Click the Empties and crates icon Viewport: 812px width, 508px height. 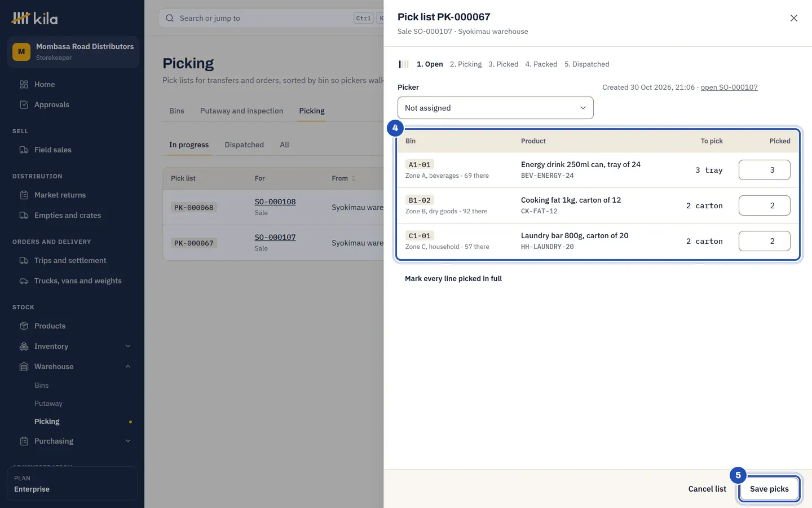click(x=24, y=215)
